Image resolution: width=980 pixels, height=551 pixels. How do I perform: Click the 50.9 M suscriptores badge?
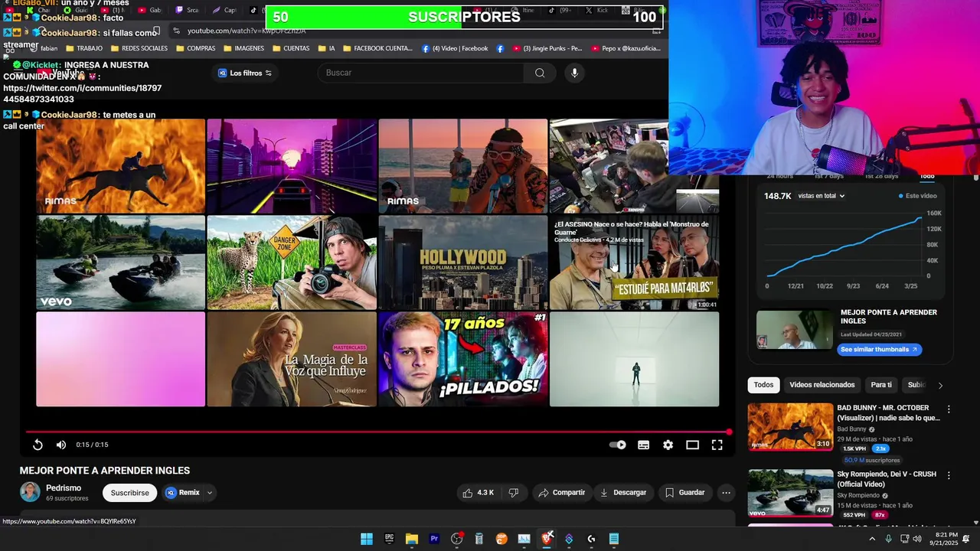872,460
